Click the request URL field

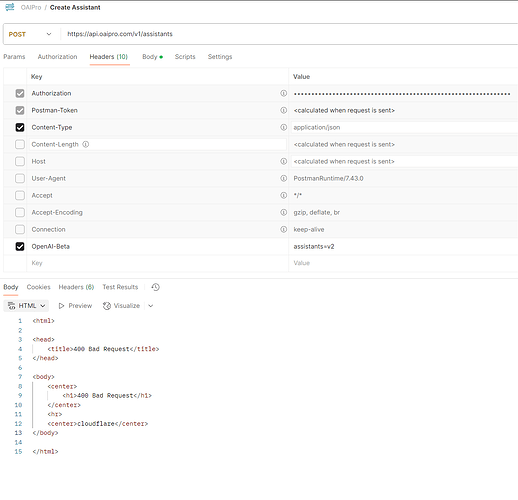coord(290,34)
